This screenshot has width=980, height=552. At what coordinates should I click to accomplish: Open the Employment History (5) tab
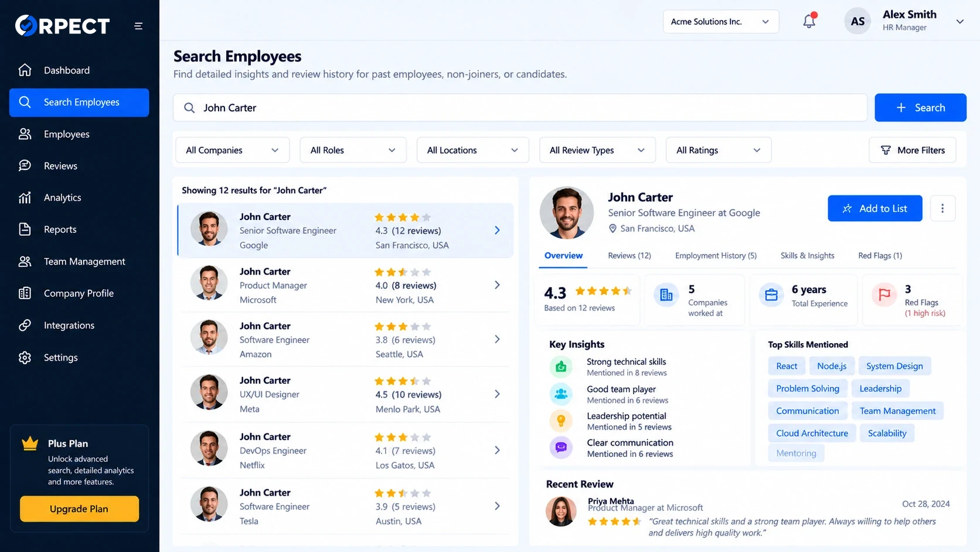(x=716, y=256)
